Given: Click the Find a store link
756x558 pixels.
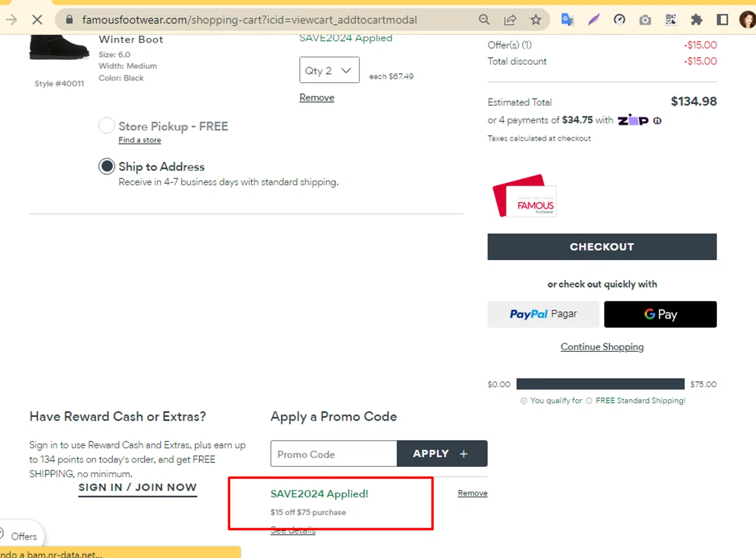Looking at the screenshot, I should (140, 140).
